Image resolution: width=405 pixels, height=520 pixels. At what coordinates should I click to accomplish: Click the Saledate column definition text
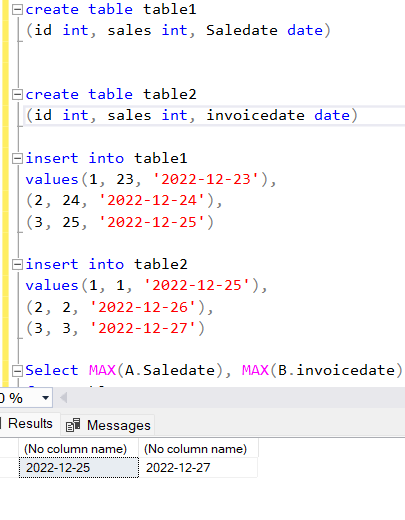pyautogui.click(x=242, y=30)
